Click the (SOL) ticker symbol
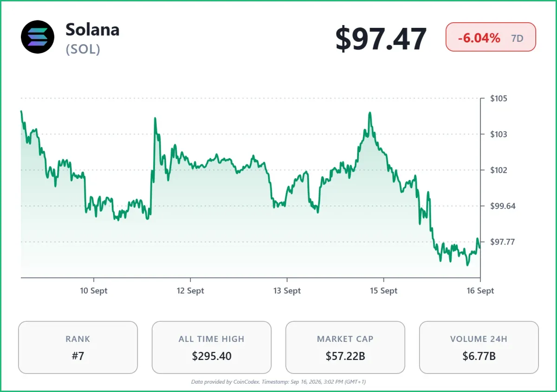This screenshot has width=557, height=392. (x=83, y=49)
